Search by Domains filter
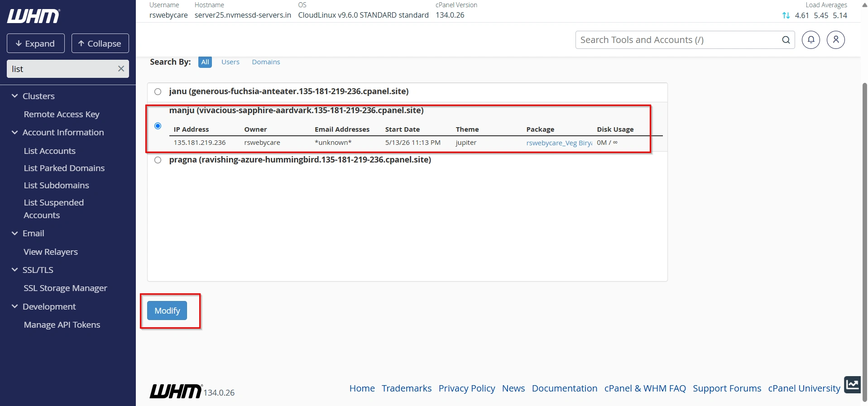The width and height of the screenshot is (868, 406). click(x=266, y=62)
